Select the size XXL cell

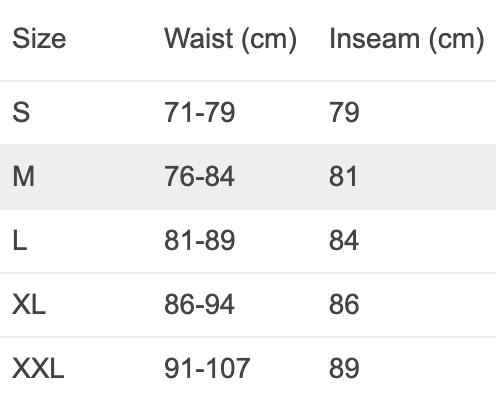[38, 368]
